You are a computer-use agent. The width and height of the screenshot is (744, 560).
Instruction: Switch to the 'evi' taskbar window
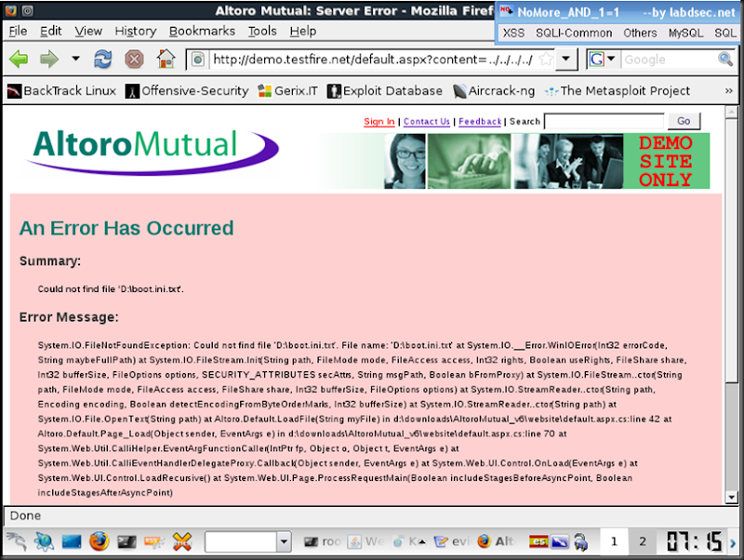coord(452,541)
